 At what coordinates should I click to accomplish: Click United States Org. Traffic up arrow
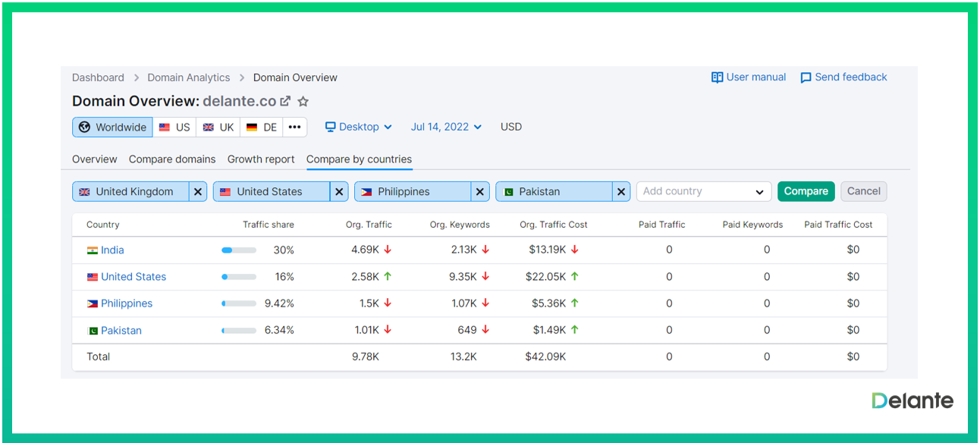(388, 276)
